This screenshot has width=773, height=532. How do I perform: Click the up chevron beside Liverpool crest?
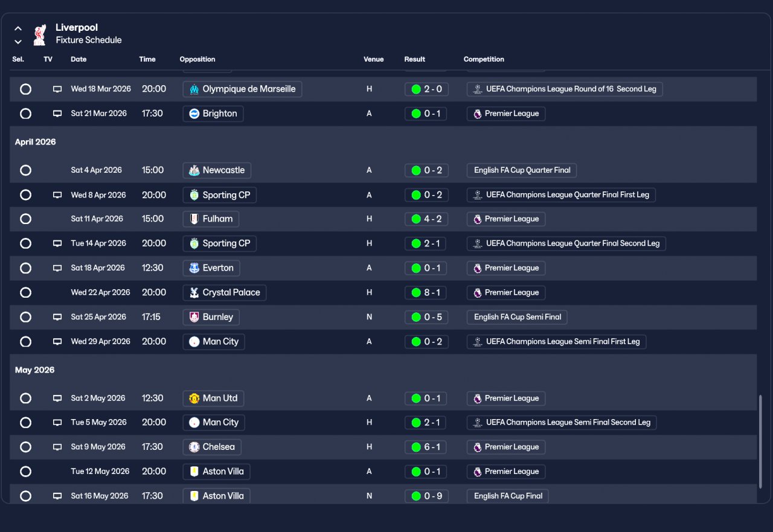click(x=18, y=28)
